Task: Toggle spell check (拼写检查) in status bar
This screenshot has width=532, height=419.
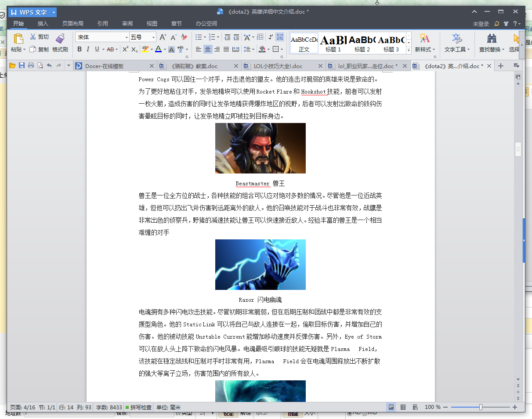Action: [x=138, y=407]
